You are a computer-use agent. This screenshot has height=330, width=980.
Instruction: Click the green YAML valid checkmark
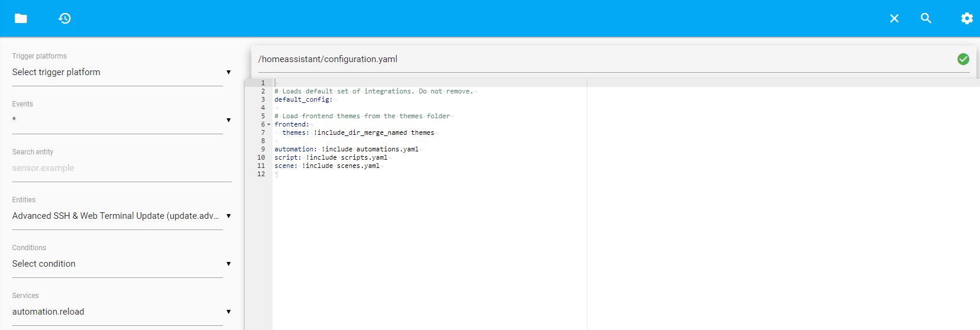tap(963, 59)
